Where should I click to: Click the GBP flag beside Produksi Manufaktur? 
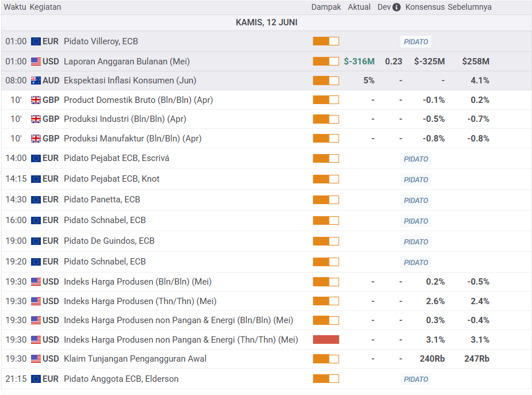coord(36,139)
